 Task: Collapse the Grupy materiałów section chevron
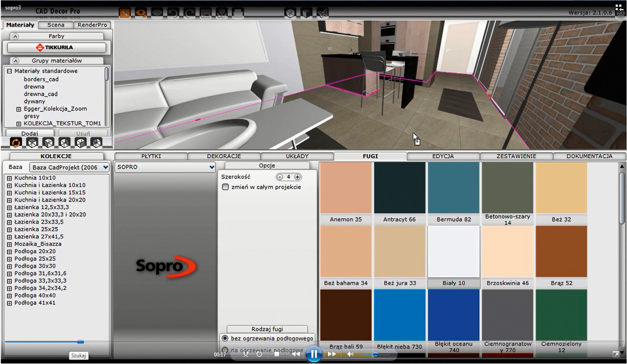click(15, 61)
